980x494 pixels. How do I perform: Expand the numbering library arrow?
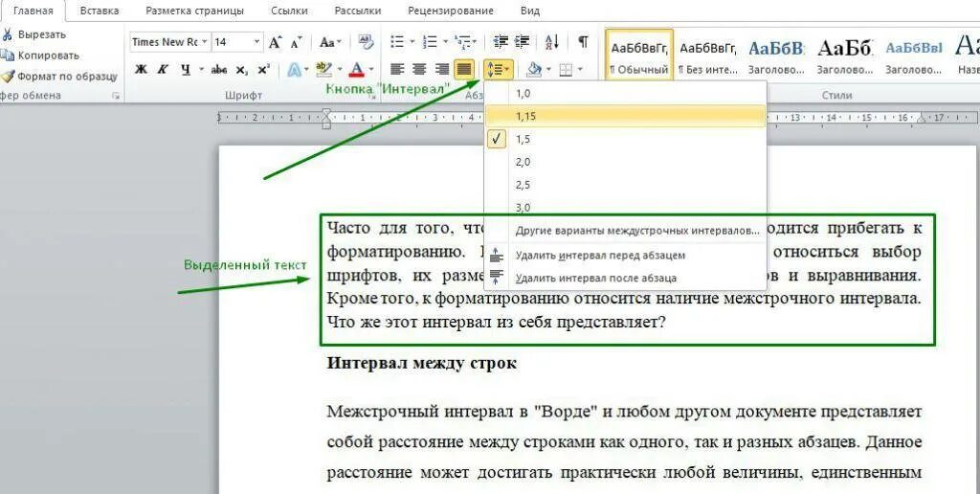point(445,42)
